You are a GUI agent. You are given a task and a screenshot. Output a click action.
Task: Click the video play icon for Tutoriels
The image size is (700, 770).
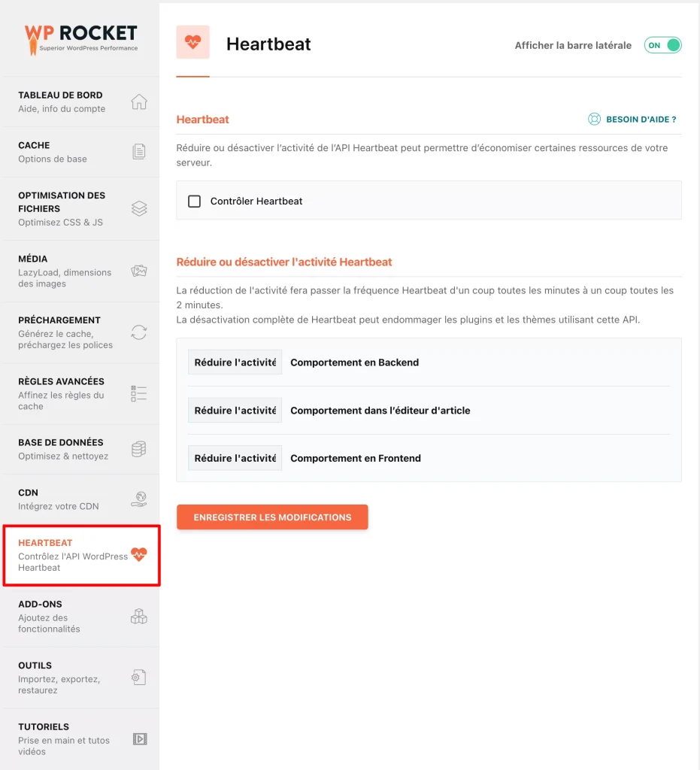click(140, 739)
